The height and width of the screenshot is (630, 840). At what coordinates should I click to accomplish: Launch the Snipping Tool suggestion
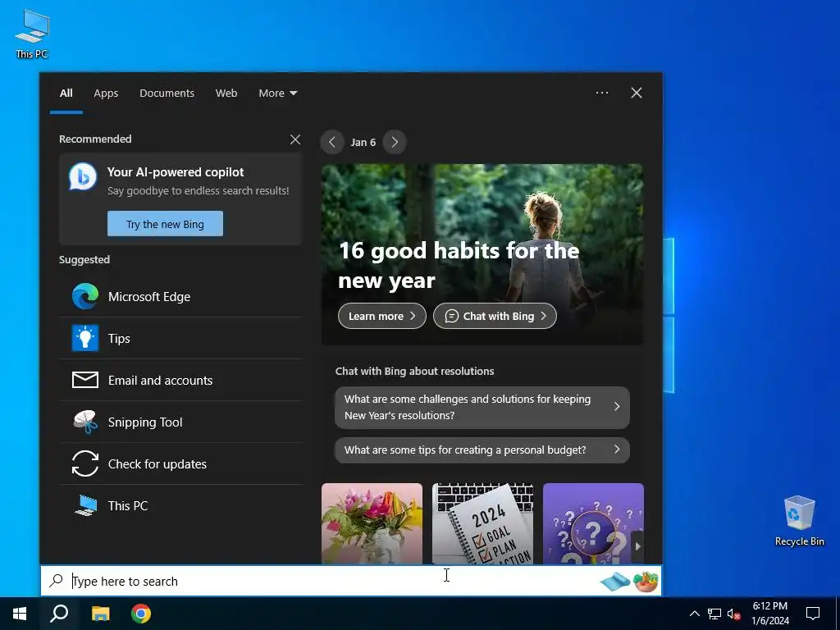(x=180, y=422)
